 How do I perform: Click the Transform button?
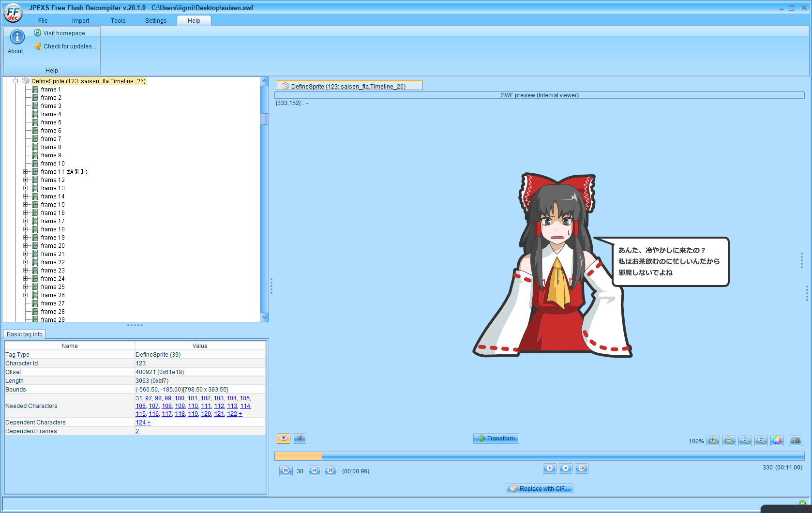pyautogui.click(x=496, y=438)
